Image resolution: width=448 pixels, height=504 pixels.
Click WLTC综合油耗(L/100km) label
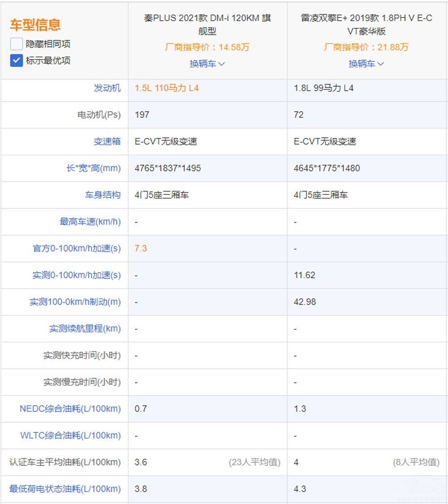point(70,435)
